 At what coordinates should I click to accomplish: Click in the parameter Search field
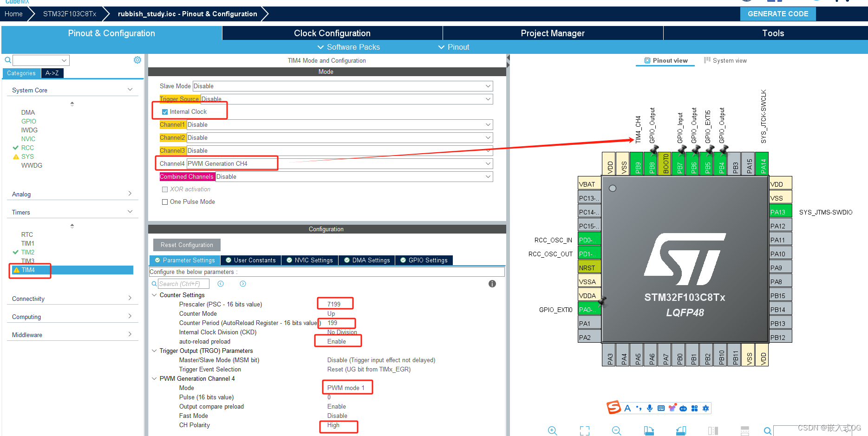[x=183, y=284]
